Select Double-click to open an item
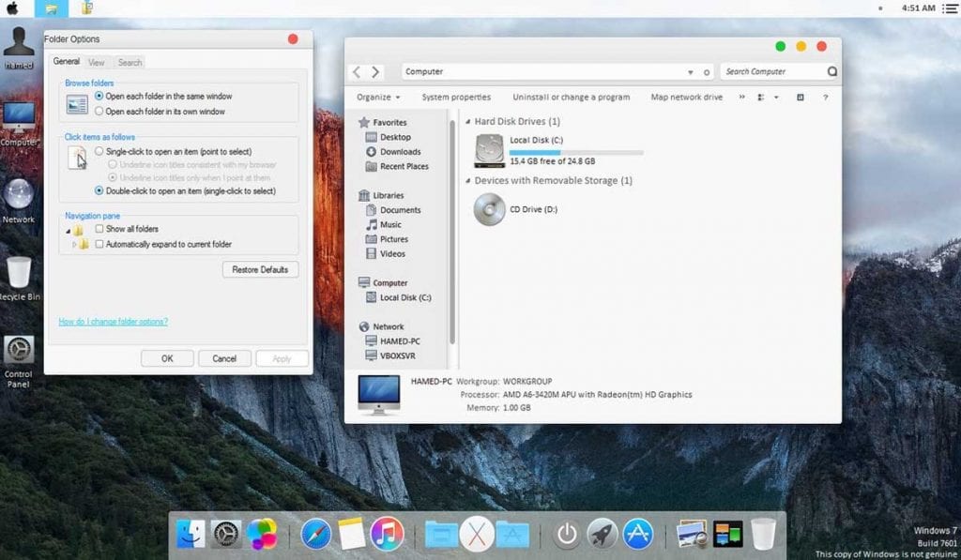The image size is (961, 560). 185,191
